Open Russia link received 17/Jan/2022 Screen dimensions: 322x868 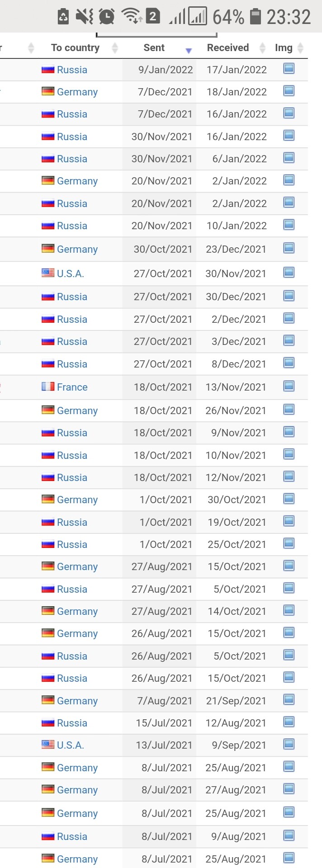pos(72,70)
